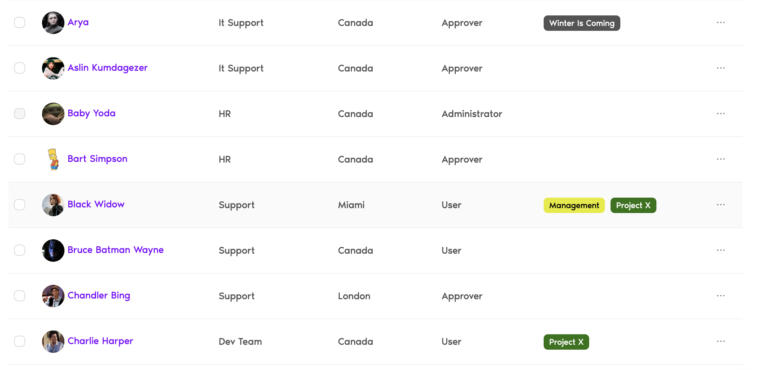758x370 pixels.
Task: Click Black Widow's profile avatar
Action: coord(53,205)
